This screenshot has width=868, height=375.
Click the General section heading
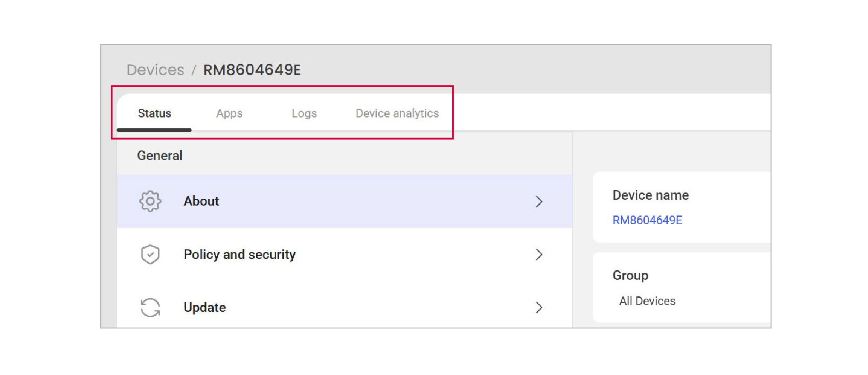(x=160, y=155)
